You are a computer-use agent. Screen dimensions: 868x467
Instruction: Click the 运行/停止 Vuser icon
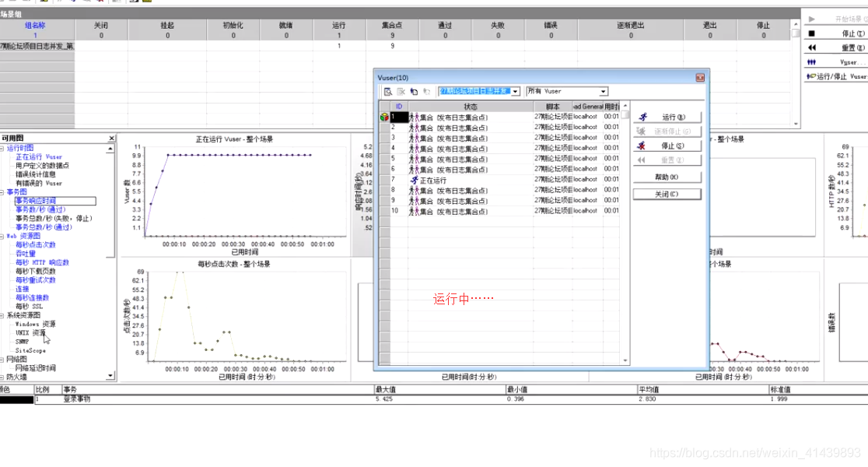811,76
